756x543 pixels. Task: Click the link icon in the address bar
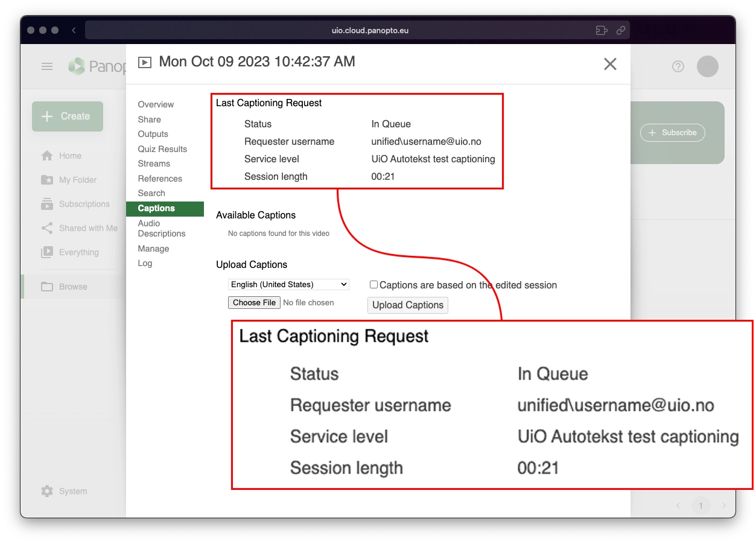pyautogui.click(x=620, y=30)
